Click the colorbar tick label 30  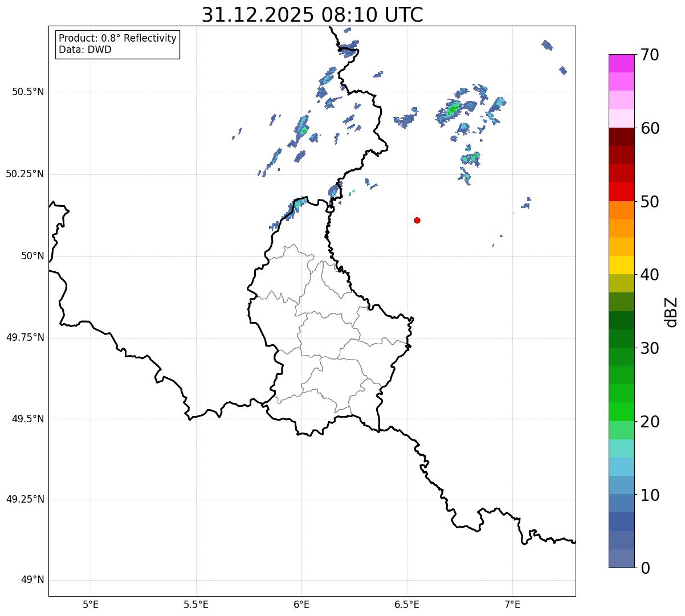(649, 348)
